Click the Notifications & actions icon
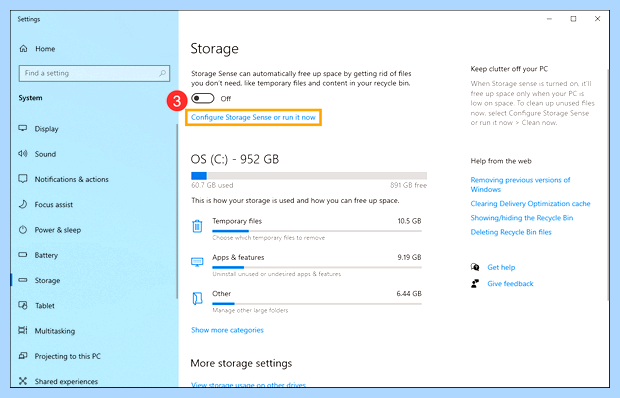This screenshot has width=620, height=398. coord(23,179)
